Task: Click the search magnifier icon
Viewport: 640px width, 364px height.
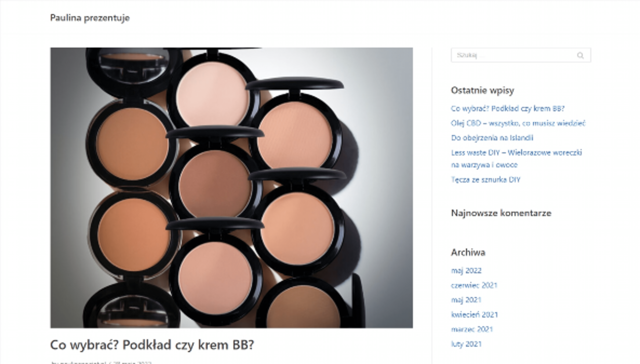Action: (580, 55)
